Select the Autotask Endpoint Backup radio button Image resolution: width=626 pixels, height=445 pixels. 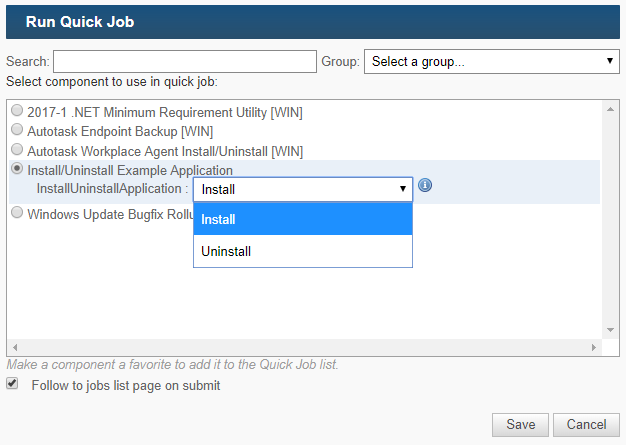(17, 129)
